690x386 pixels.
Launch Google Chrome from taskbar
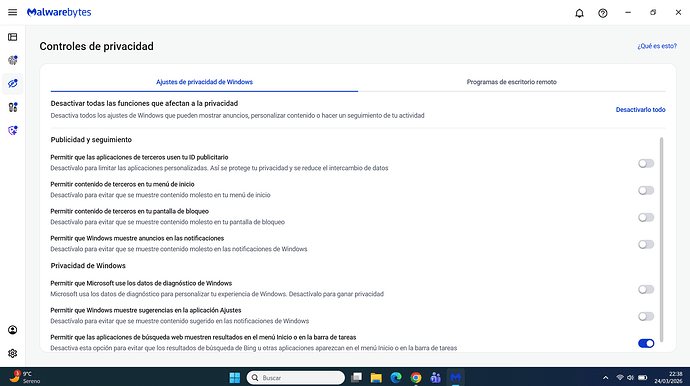(x=416, y=377)
